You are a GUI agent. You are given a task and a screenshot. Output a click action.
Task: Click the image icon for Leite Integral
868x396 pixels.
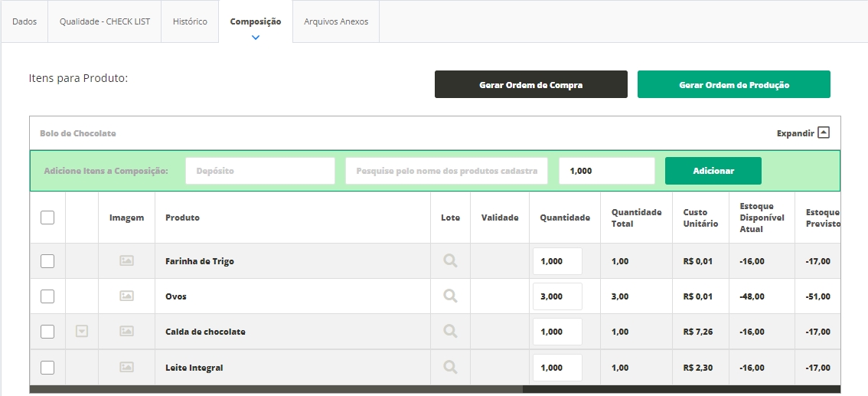tap(127, 368)
